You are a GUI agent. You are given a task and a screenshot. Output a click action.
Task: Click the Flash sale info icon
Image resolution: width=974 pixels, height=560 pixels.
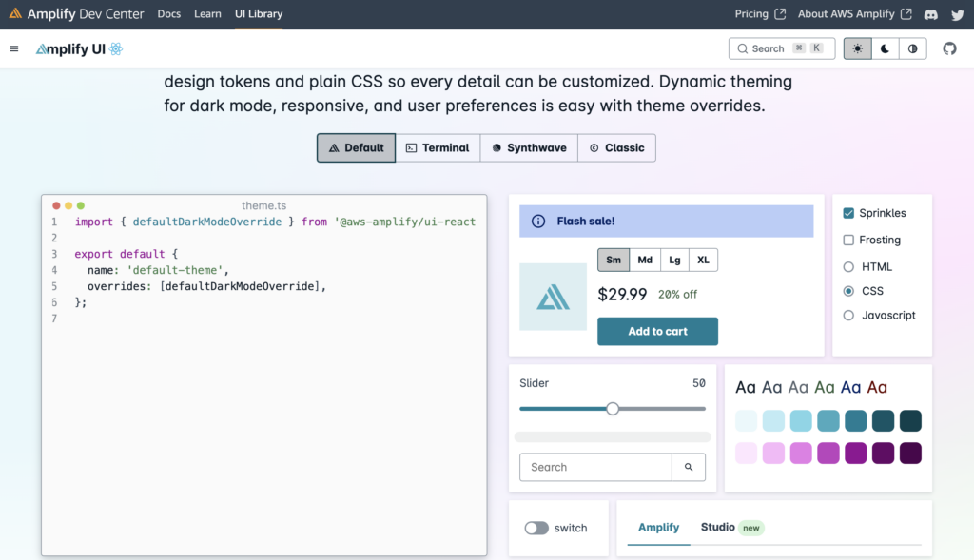tap(538, 221)
